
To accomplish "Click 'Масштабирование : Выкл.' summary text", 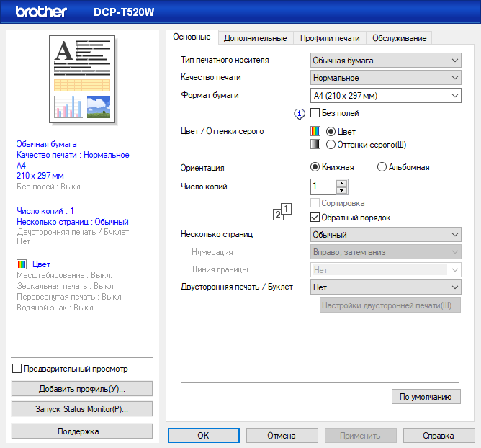I will [64, 275].
